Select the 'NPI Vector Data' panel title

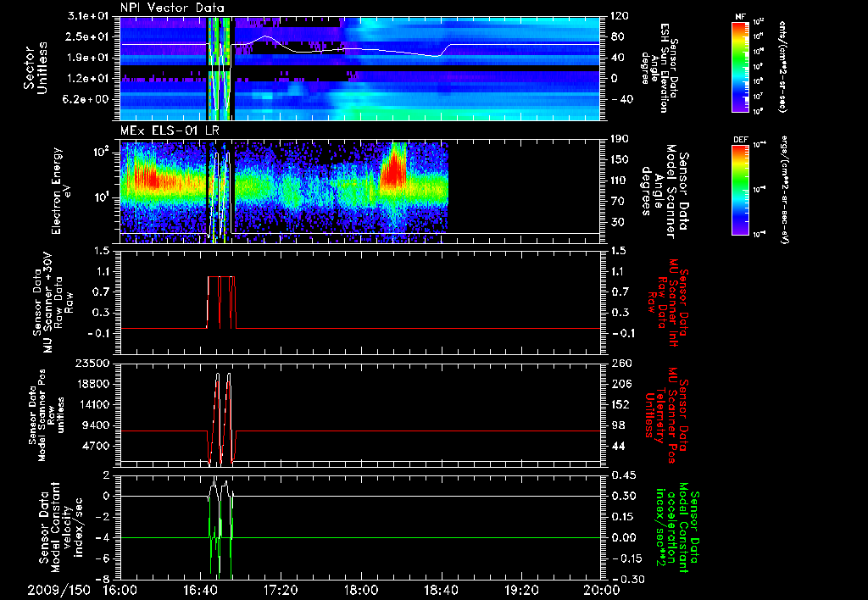click(172, 8)
